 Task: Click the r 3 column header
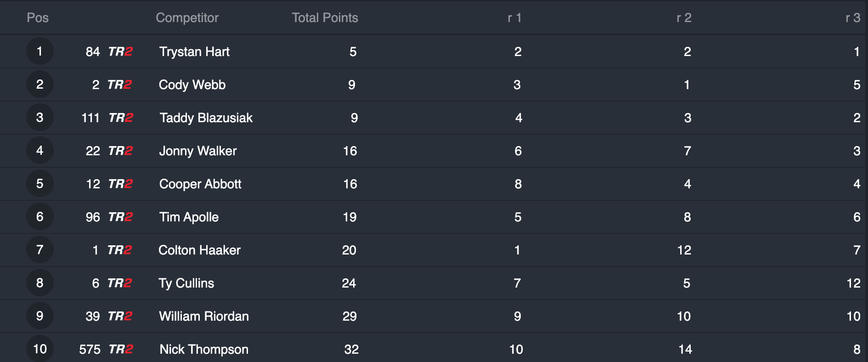[x=853, y=17]
